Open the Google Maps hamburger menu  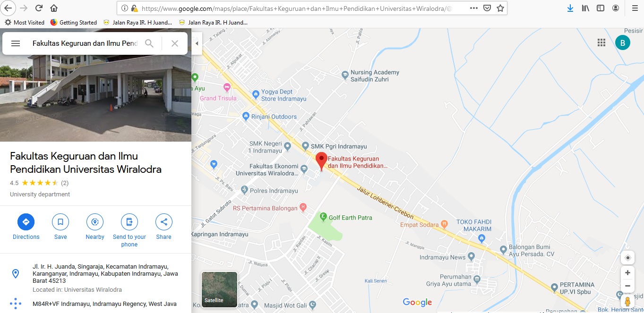pos(16,43)
